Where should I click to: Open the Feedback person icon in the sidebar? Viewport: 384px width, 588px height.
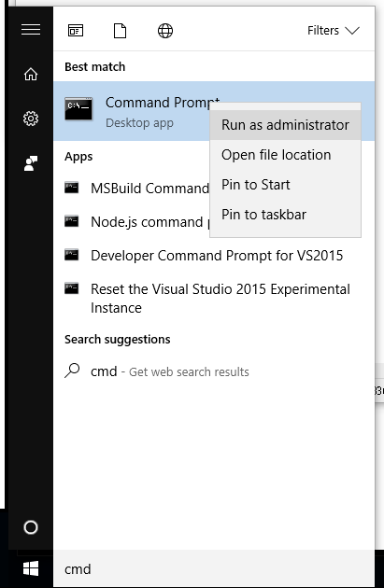click(31, 163)
